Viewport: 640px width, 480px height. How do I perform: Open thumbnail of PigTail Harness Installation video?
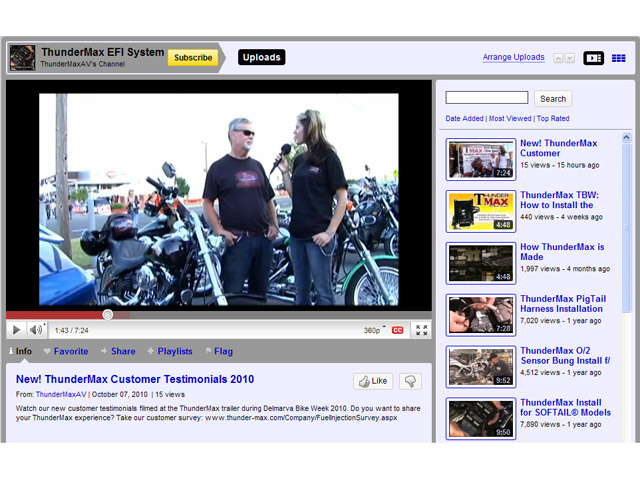click(481, 315)
